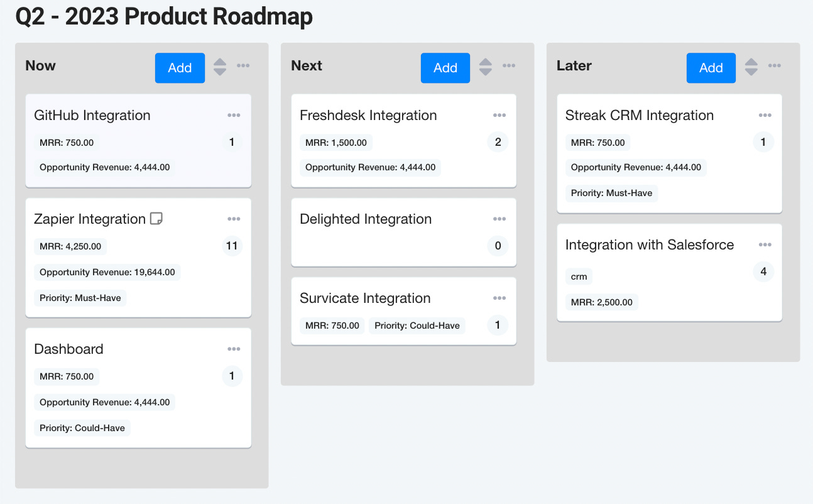Click the vote count 11 on Zapier Integration
Image resolution: width=813 pixels, height=504 pixels.
pos(232,246)
